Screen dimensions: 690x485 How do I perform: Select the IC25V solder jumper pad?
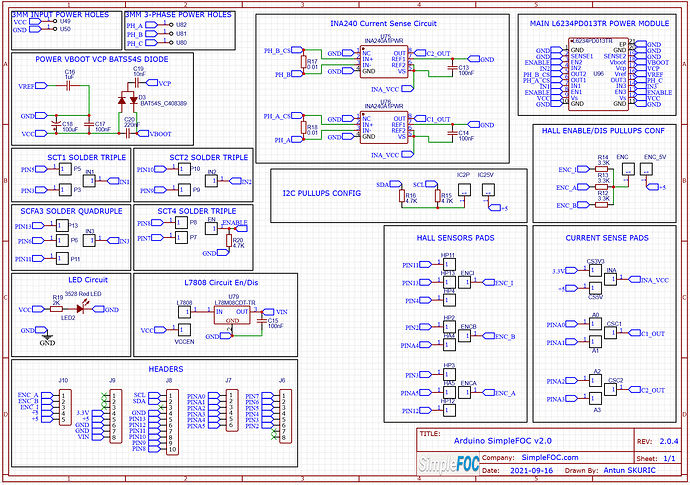click(x=488, y=190)
